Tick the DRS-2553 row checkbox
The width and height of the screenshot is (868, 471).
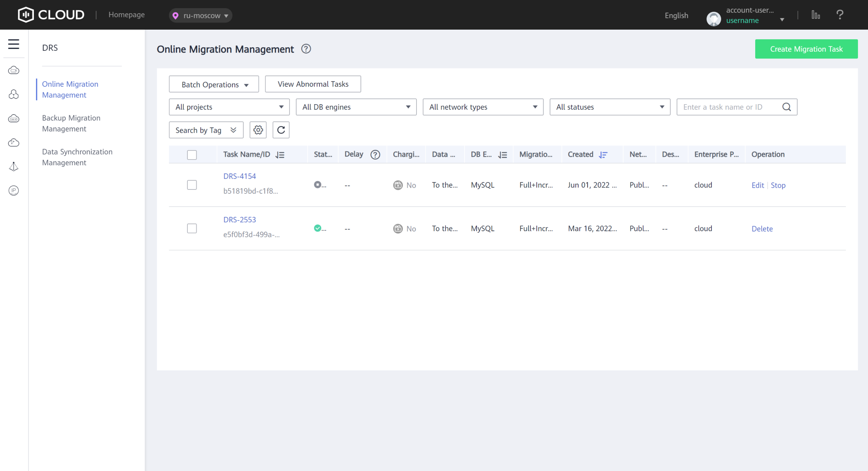tap(192, 228)
